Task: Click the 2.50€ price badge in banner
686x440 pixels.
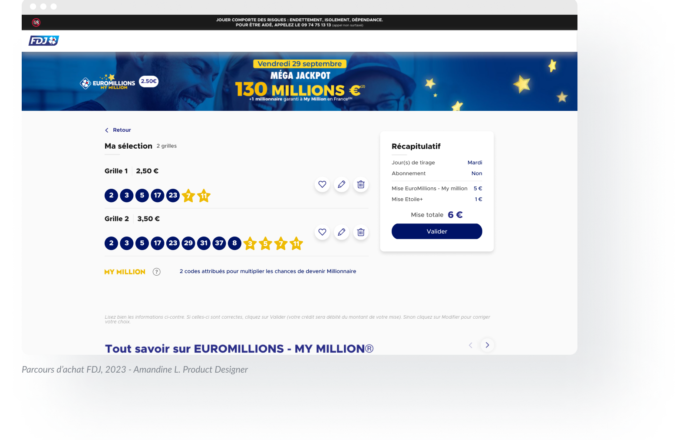Action: pos(149,81)
